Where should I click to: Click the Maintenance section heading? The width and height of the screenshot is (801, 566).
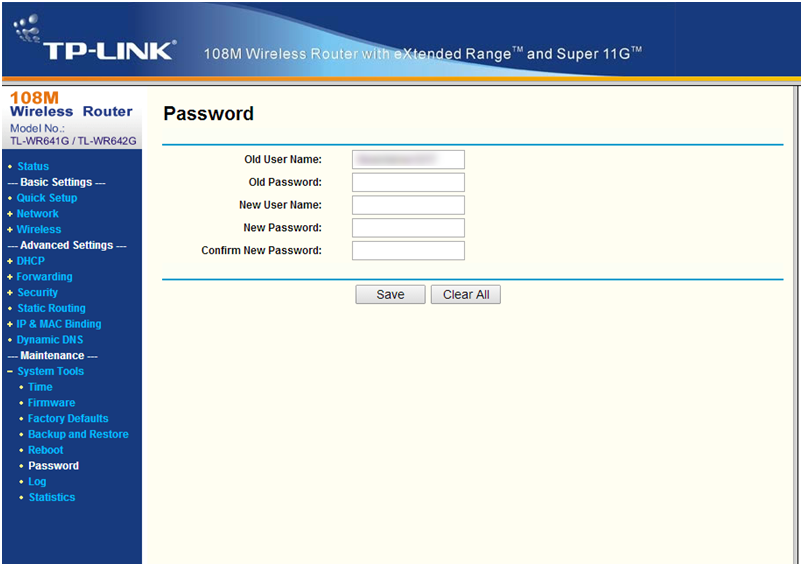tap(52, 356)
